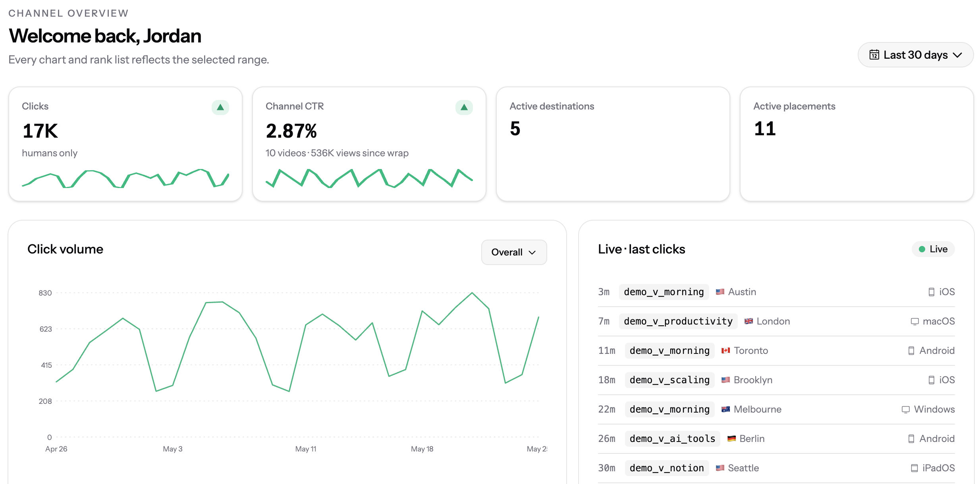
Task: Click the London city label
Action: pyautogui.click(x=773, y=321)
